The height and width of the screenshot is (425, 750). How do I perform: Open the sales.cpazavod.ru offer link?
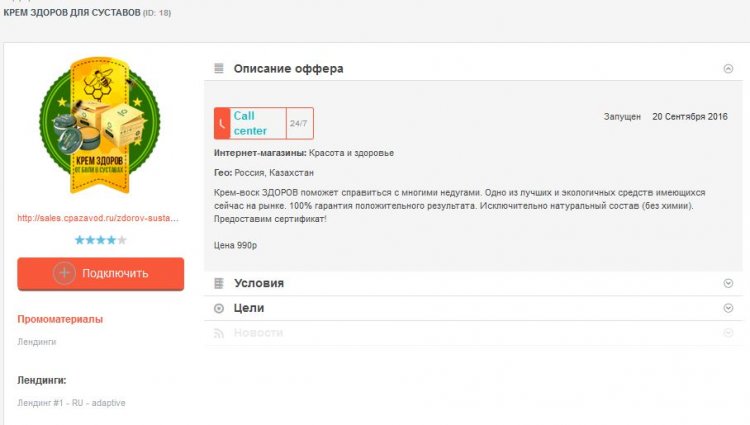[98, 218]
